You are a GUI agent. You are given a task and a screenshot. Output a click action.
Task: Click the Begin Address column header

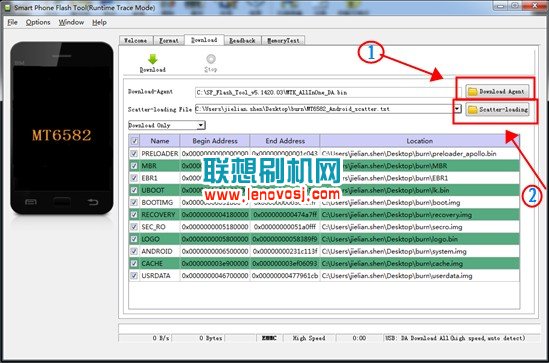click(215, 141)
